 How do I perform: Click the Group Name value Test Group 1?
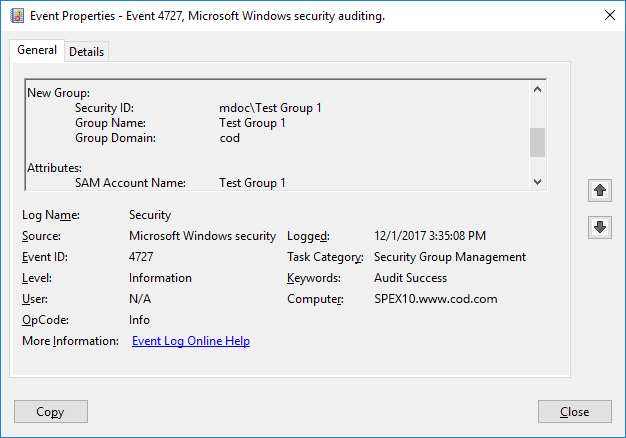click(252, 123)
